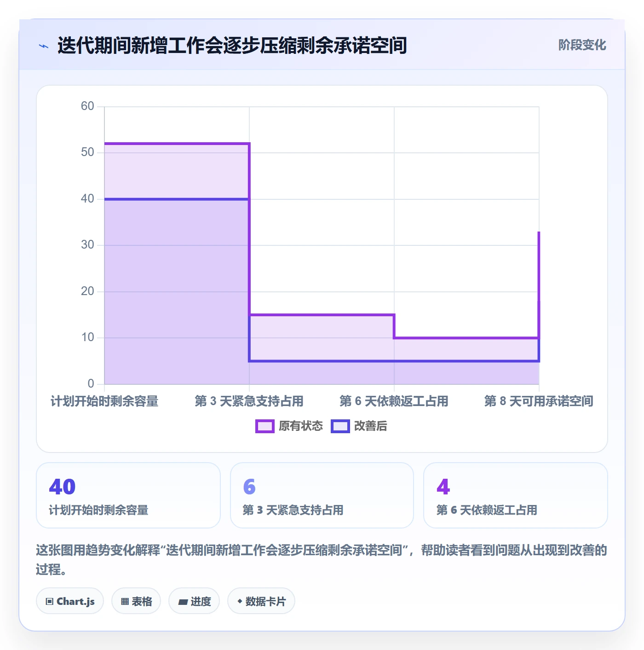Click the heading 迭代期间新增工作会逐步压缩剩余承诺空间
This screenshot has height=650, width=644.
(x=232, y=46)
